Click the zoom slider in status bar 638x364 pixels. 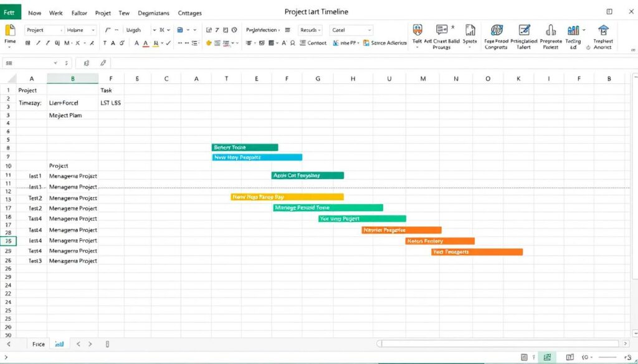point(607,357)
